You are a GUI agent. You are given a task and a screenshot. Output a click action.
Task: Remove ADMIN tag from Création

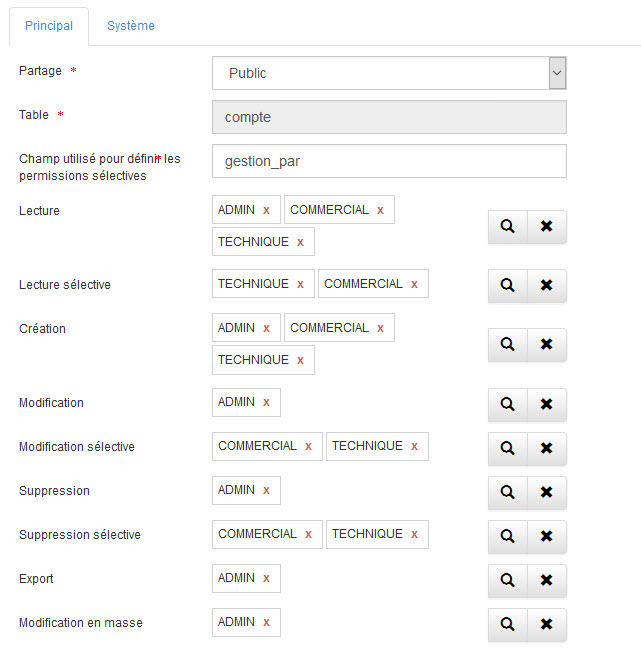[267, 328]
